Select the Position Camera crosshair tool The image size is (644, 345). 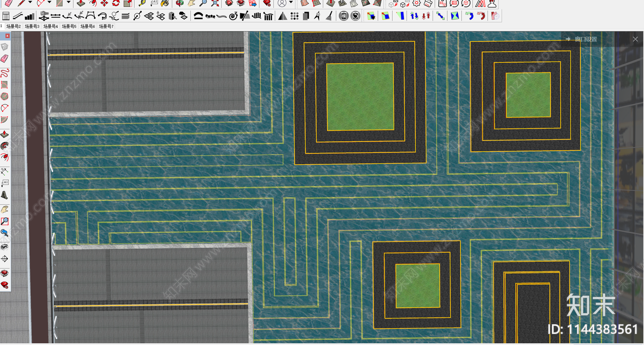(4, 259)
